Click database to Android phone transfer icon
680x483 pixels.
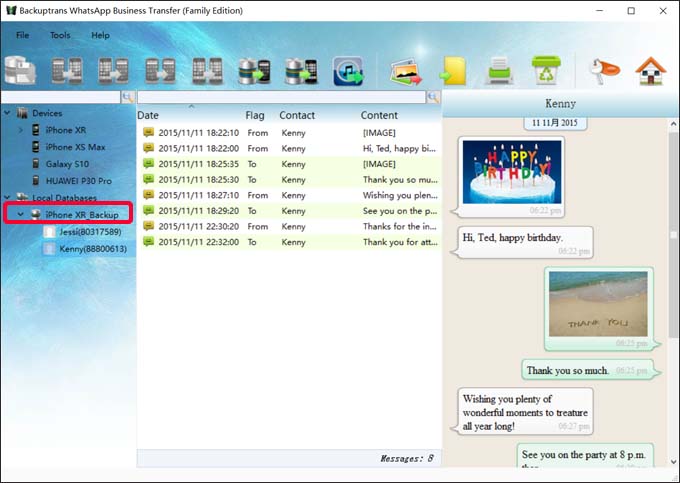click(255, 71)
